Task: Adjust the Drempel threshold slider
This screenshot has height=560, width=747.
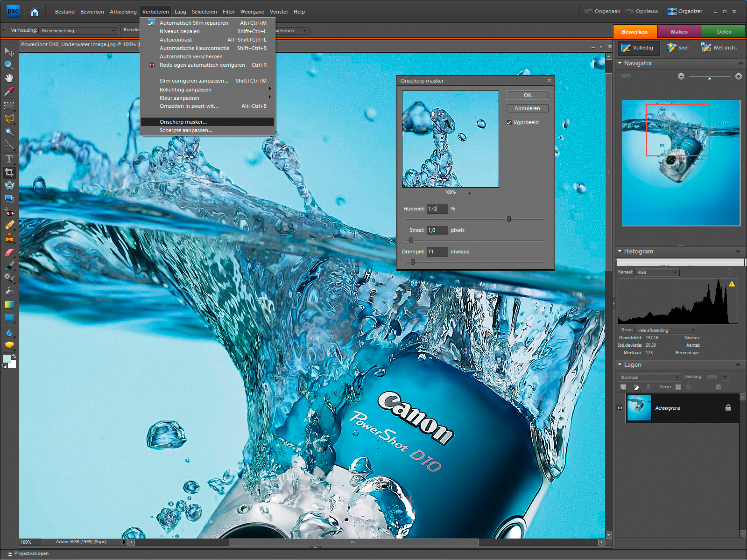Action: 413,262
